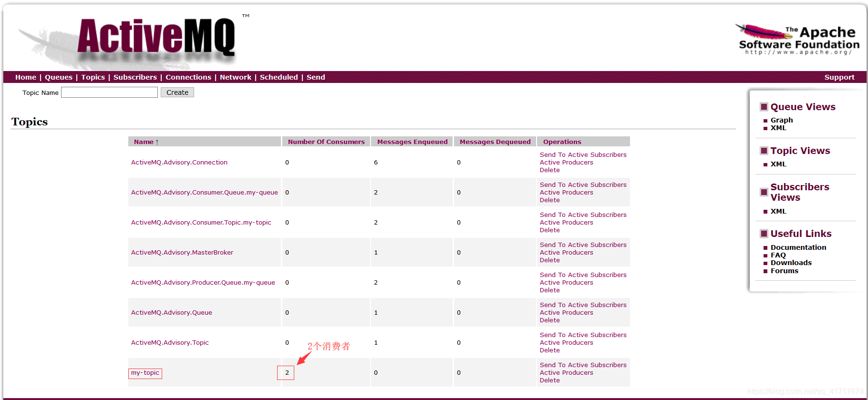Viewport: 868px width, 400px height.
Task: Send To Active Subscribers for Advisory.Producer.Queue.my-queue
Action: 583,275
